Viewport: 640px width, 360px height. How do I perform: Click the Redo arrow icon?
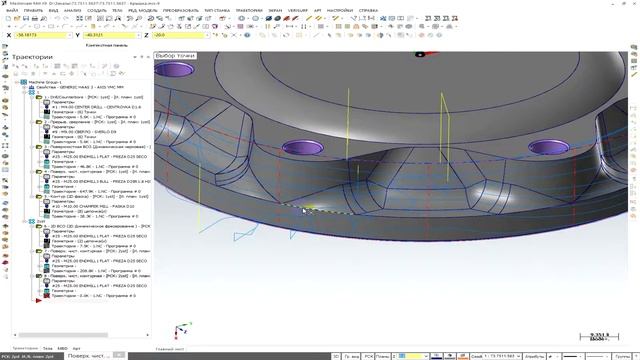pos(66,18)
